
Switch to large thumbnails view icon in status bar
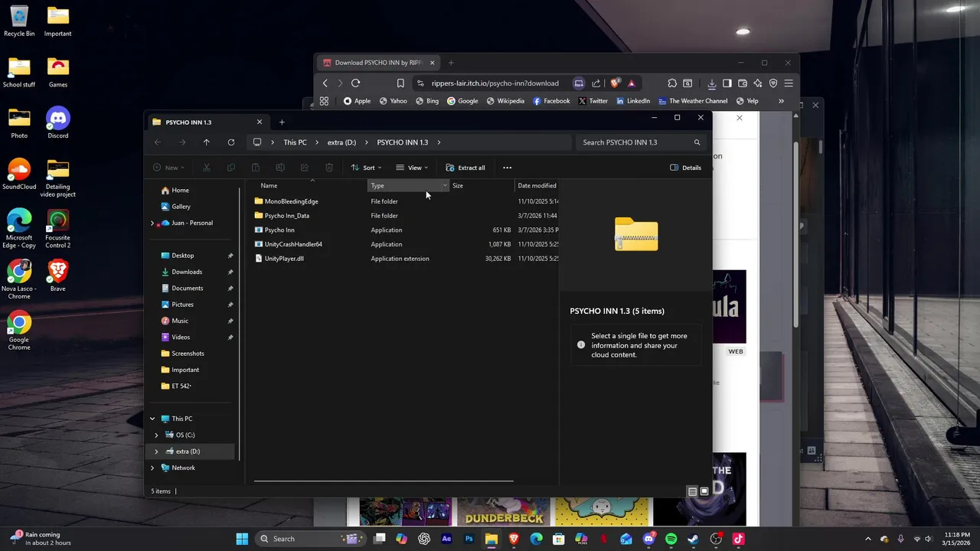click(x=704, y=491)
